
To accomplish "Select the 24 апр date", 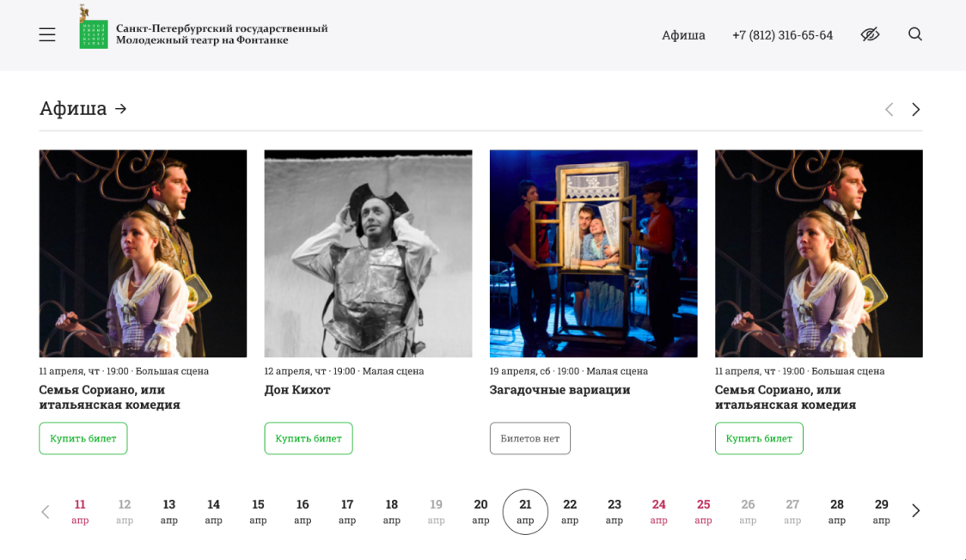I will tap(658, 511).
